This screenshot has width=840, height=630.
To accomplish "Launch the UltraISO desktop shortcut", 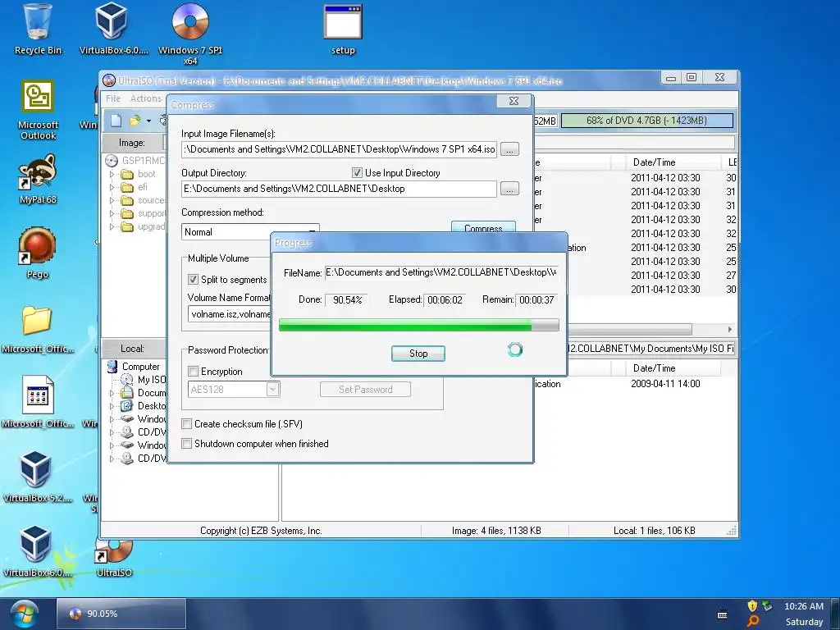I will [x=114, y=559].
